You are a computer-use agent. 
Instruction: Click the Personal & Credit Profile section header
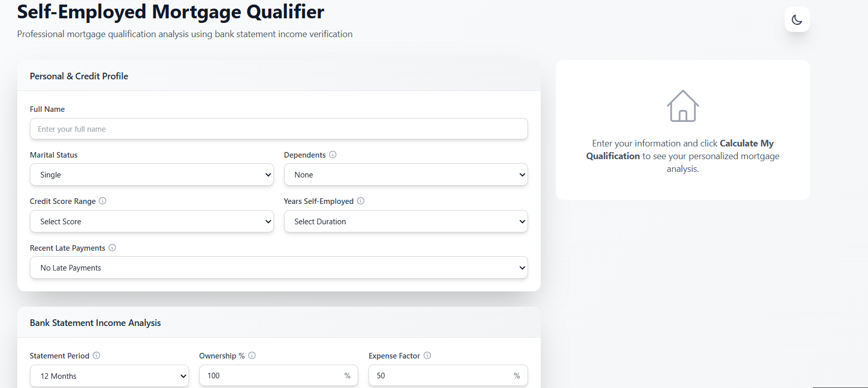pyautogui.click(x=79, y=76)
